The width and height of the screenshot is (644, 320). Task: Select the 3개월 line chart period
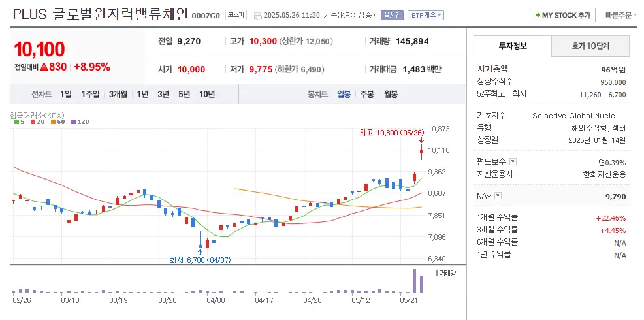pos(119,94)
